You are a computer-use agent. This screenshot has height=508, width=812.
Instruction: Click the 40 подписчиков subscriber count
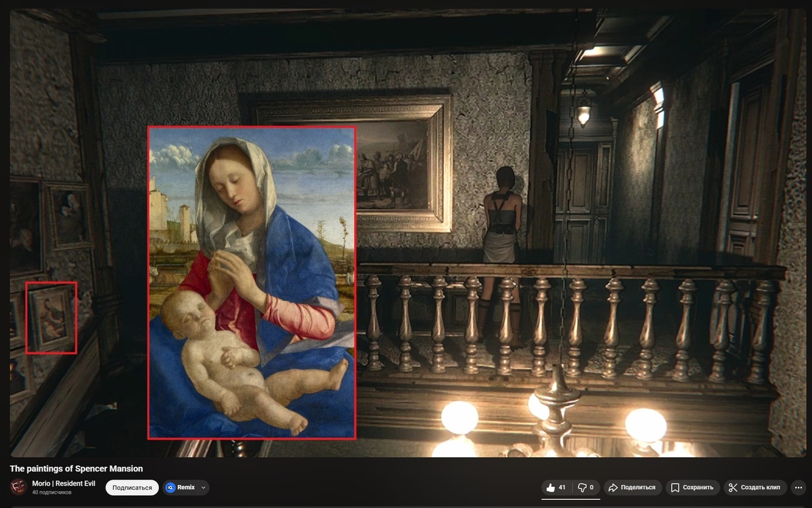[x=51, y=492]
